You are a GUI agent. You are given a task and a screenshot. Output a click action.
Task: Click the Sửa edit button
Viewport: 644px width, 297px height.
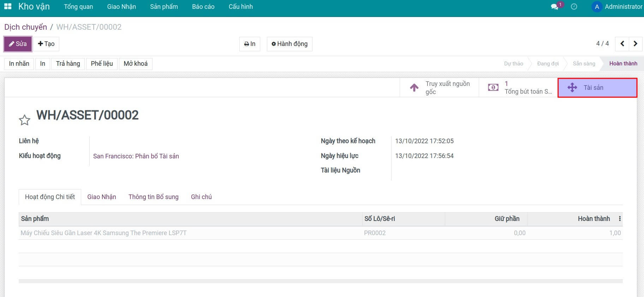pos(18,44)
